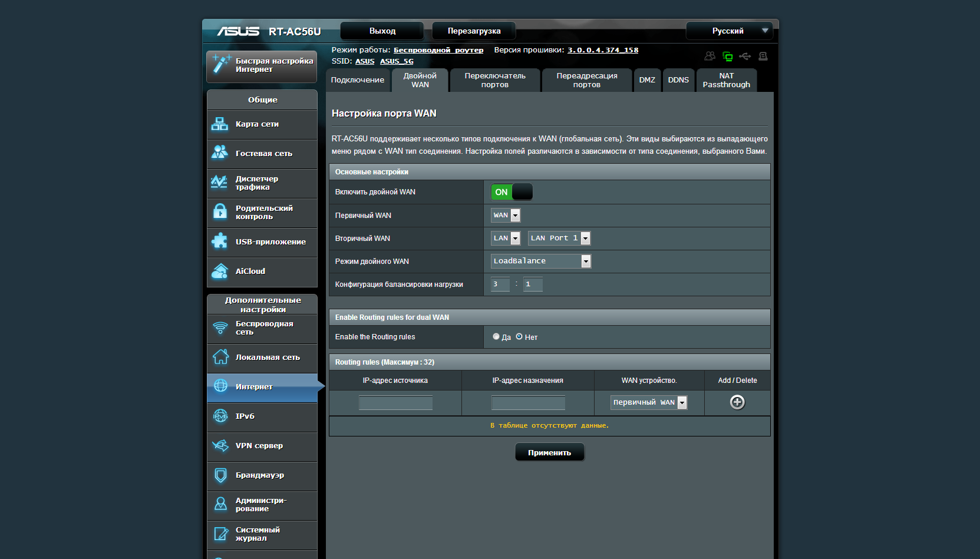Click the USB status icon
Screen dimensions: 980x559
(745, 57)
